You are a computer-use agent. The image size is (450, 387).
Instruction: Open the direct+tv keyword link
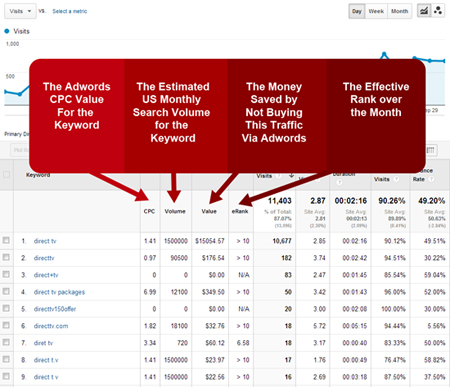(x=46, y=275)
